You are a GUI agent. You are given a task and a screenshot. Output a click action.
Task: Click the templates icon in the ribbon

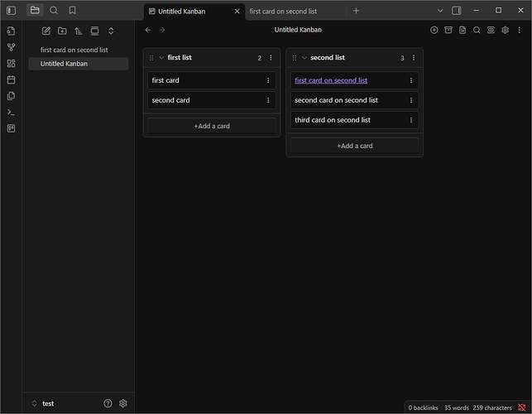click(12, 96)
